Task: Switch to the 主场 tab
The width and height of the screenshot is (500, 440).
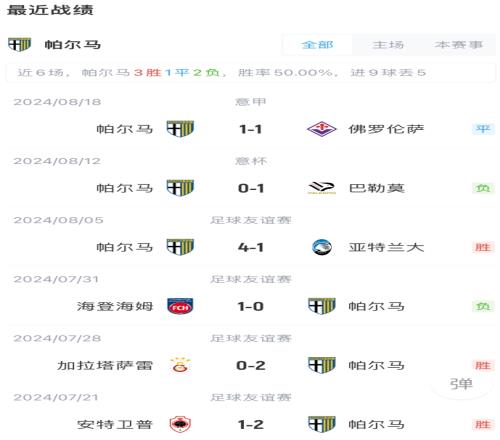Action: tap(388, 45)
